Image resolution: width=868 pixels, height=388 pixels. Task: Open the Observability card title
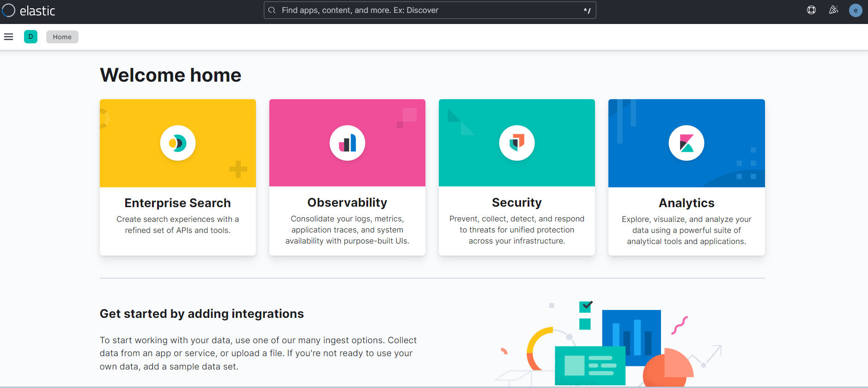pos(347,203)
